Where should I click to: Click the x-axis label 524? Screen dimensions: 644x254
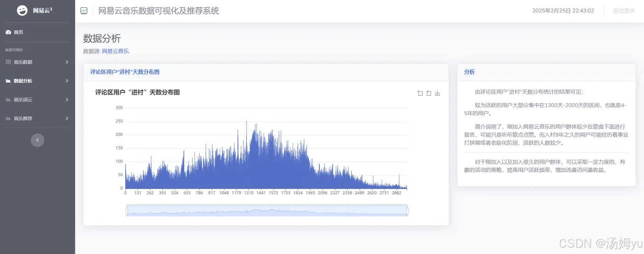click(x=175, y=193)
